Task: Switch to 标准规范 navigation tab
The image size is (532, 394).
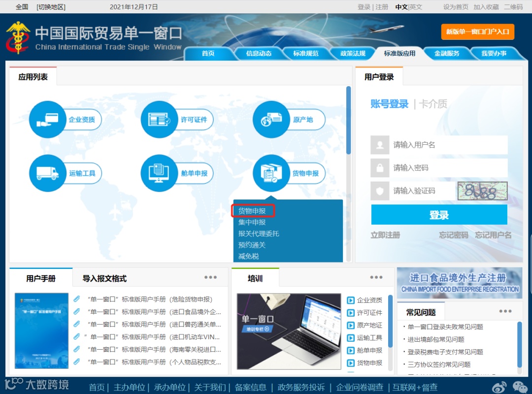Action: coord(306,53)
